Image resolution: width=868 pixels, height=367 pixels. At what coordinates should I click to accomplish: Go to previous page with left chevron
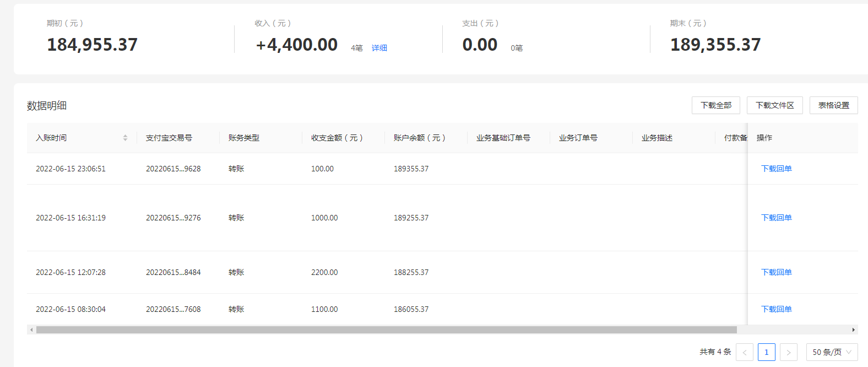(x=745, y=352)
